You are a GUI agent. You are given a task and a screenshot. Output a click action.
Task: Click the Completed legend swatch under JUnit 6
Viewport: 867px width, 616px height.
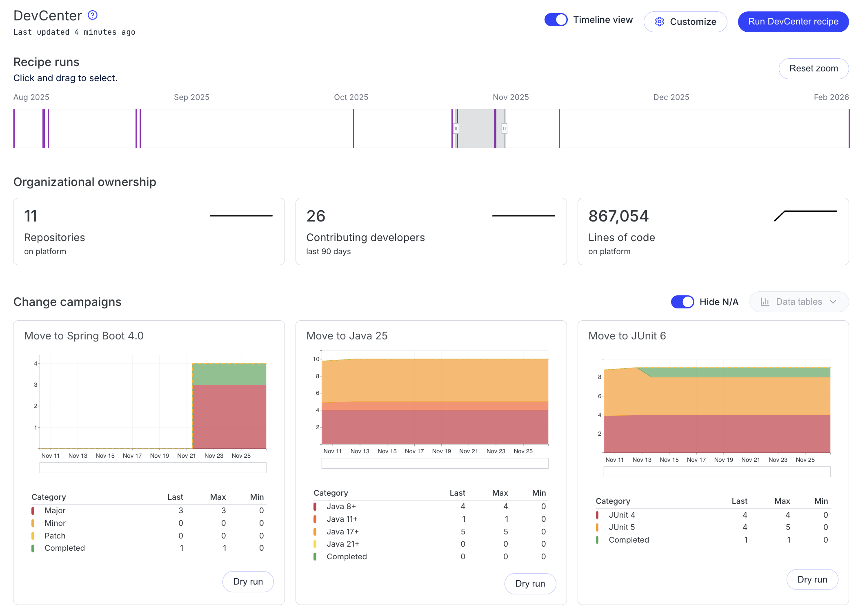pos(598,540)
